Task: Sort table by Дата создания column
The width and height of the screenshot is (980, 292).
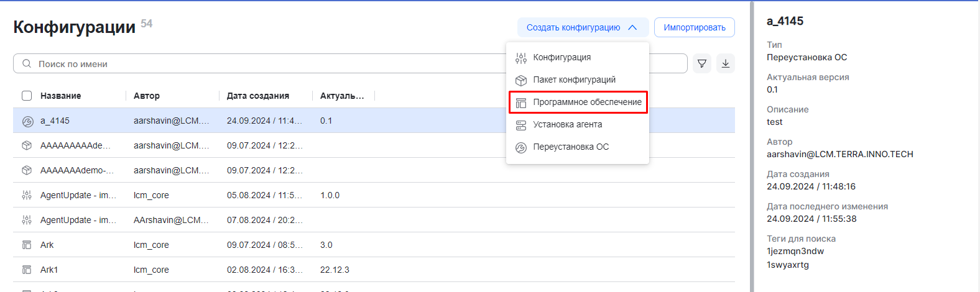Action: pos(257,96)
